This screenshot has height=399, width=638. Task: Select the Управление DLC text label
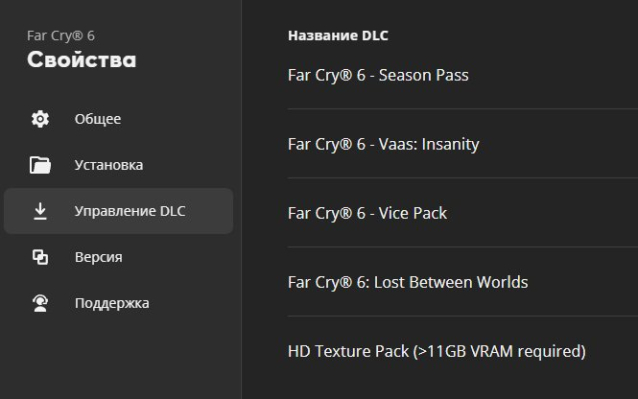130,211
